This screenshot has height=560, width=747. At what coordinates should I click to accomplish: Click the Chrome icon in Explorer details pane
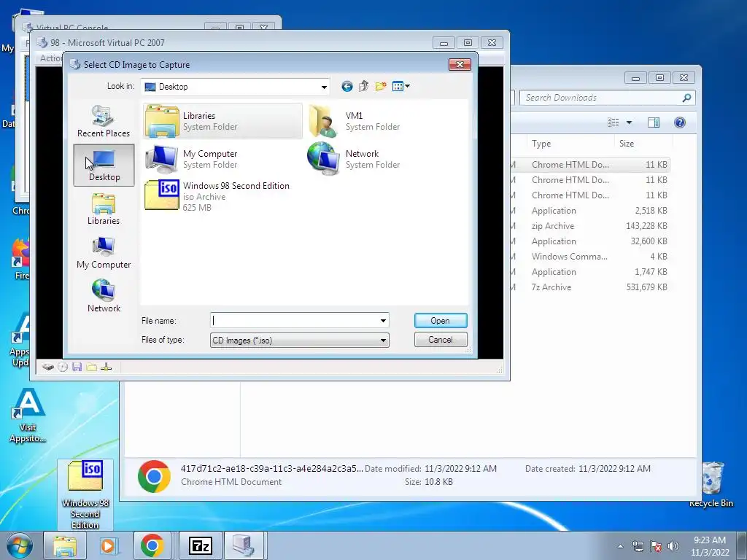[154, 475]
